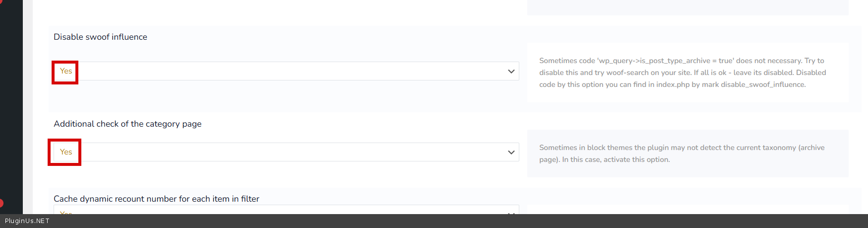Open the PluginUs.NET footer link
This screenshot has height=228, width=868.
[27, 221]
